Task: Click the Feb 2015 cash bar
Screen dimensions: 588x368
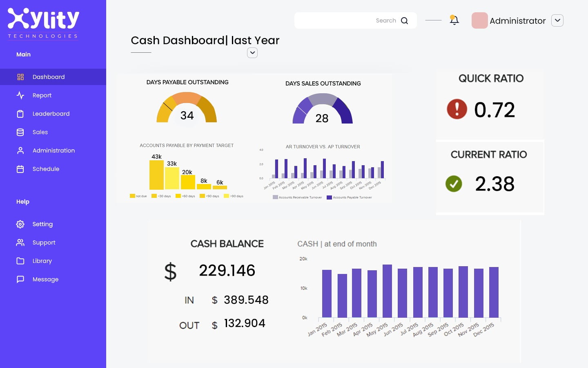Action: 342,296
